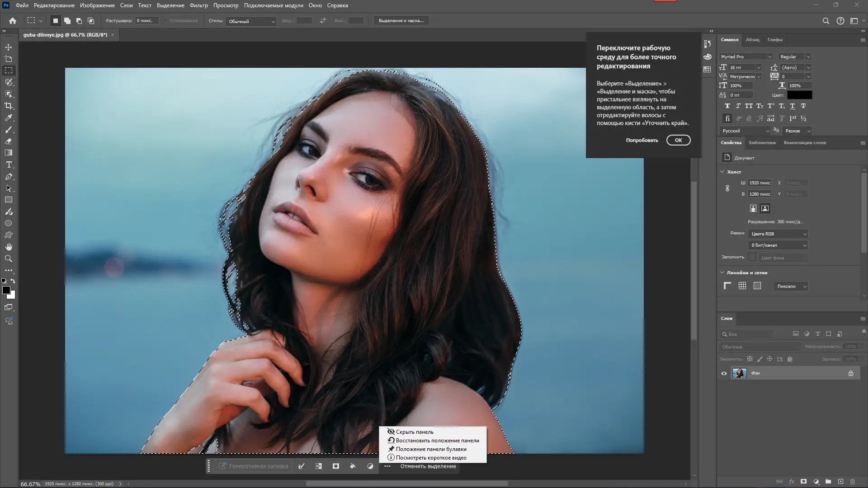Select the Hand tool

tap(9, 247)
